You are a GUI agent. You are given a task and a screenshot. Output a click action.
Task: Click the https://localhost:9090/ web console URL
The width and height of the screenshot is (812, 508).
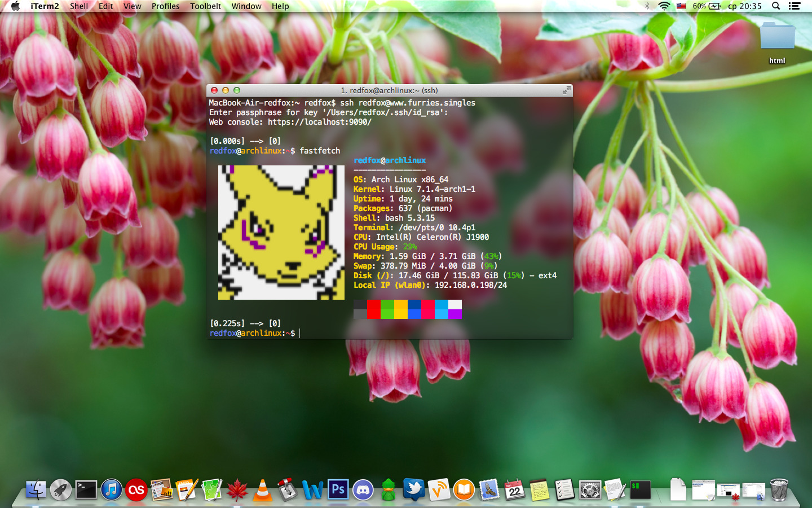coord(320,122)
